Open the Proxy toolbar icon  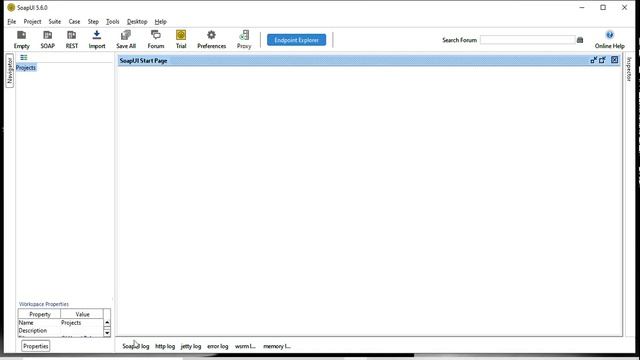point(244,40)
